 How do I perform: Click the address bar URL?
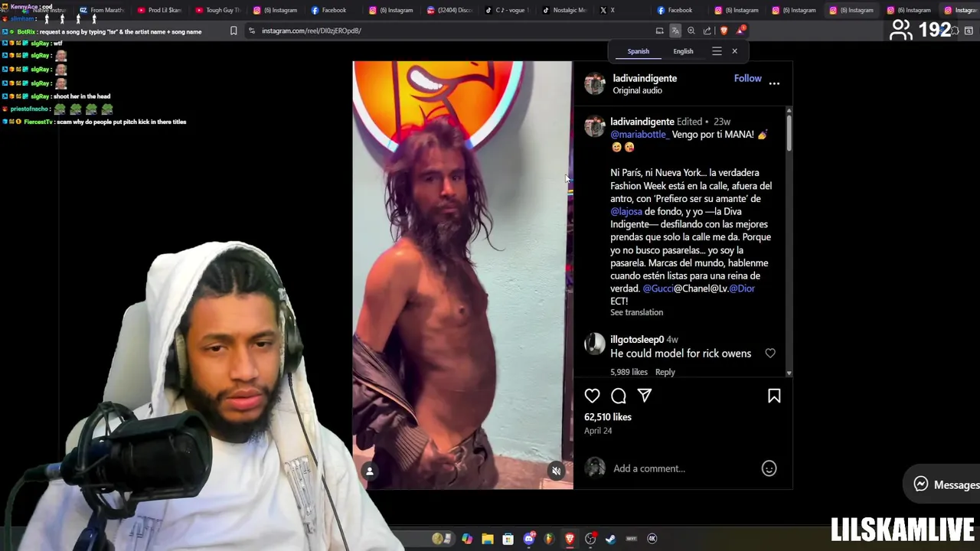pos(311,31)
